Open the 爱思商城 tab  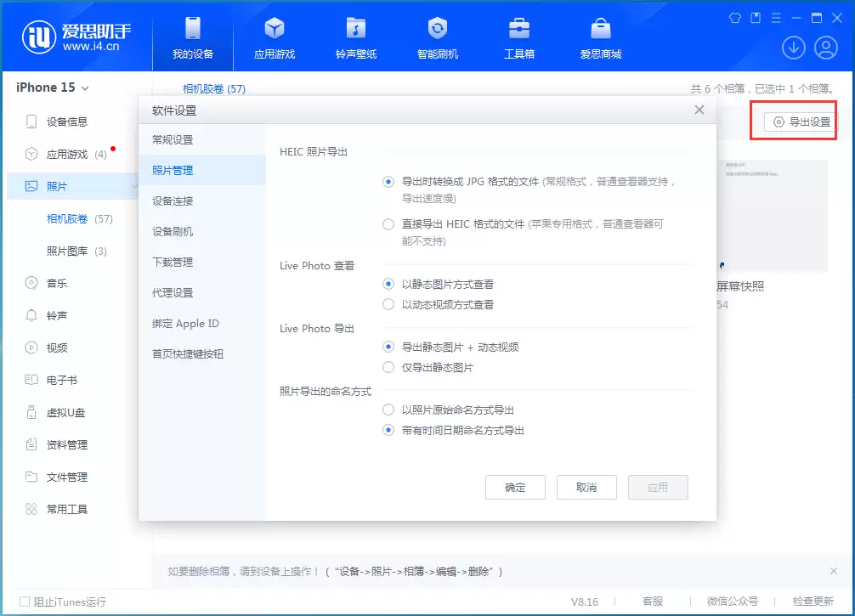[x=601, y=37]
